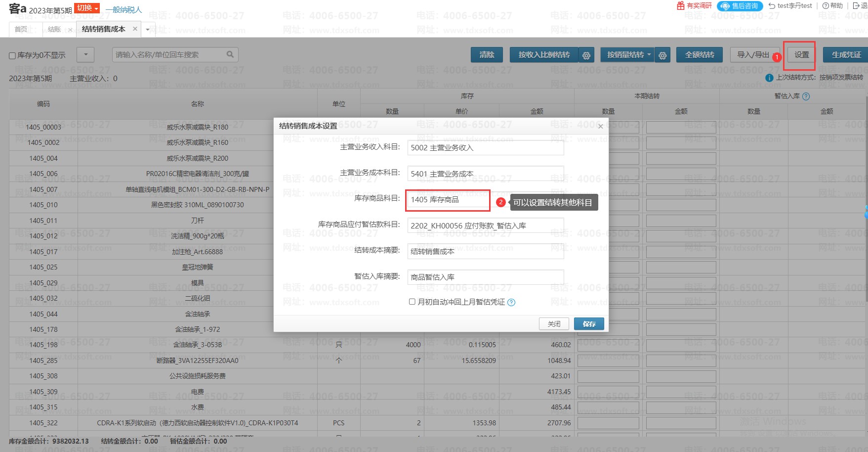Screen dimensions: 868x452
Task: Click question mark icon next to 暂估入库
Action: [x=806, y=96]
